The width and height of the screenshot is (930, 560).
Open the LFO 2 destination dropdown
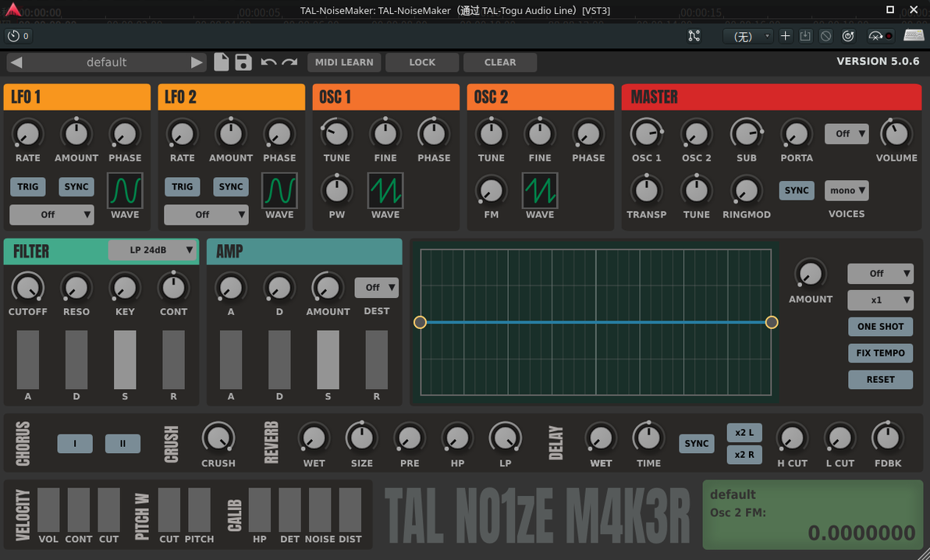pyautogui.click(x=207, y=214)
